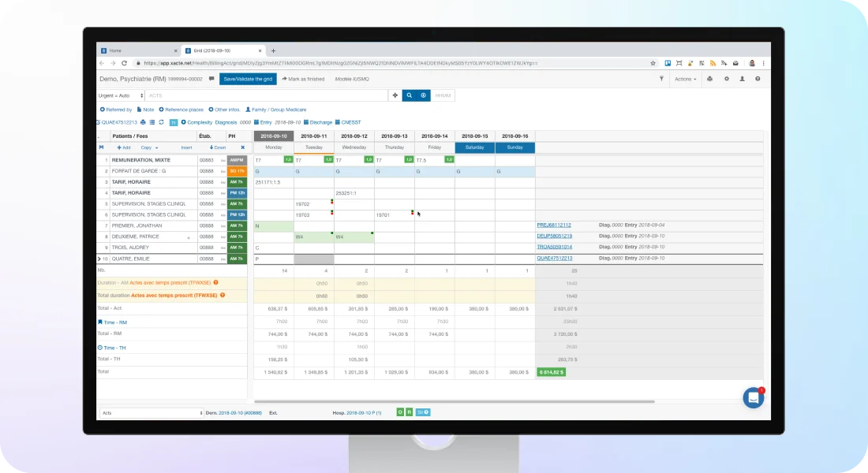Click the orange SO 17h badge on row 2
This screenshot has height=473, width=868.
[237, 171]
